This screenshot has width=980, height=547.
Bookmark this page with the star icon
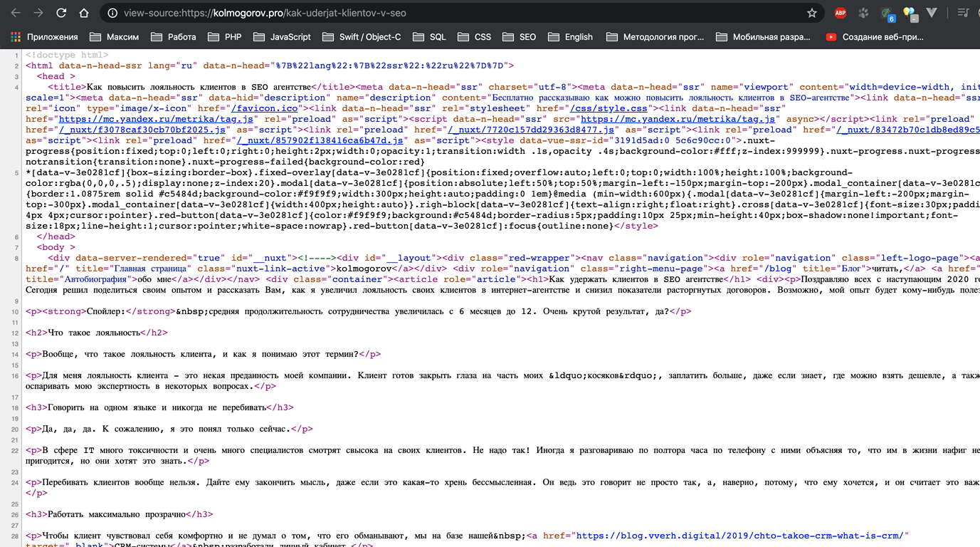tap(811, 13)
